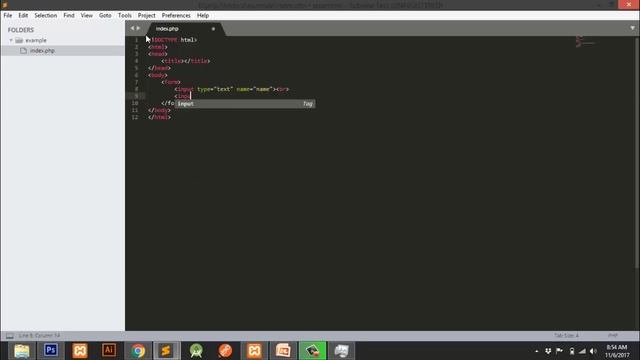Open Google Chrome from the taskbar
This screenshot has height=360, width=640.
(138, 351)
